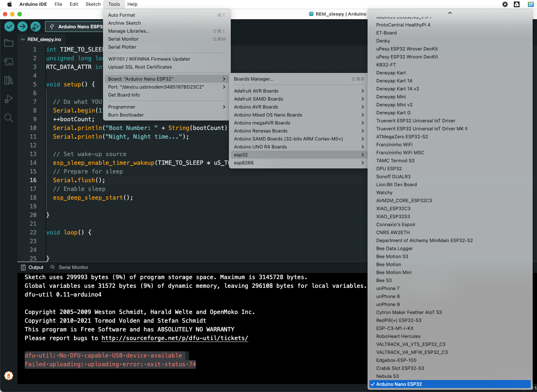This screenshot has height=392, width=537.
Task: Select Edgebox-ESP-100 board
Action: [450, 360]
